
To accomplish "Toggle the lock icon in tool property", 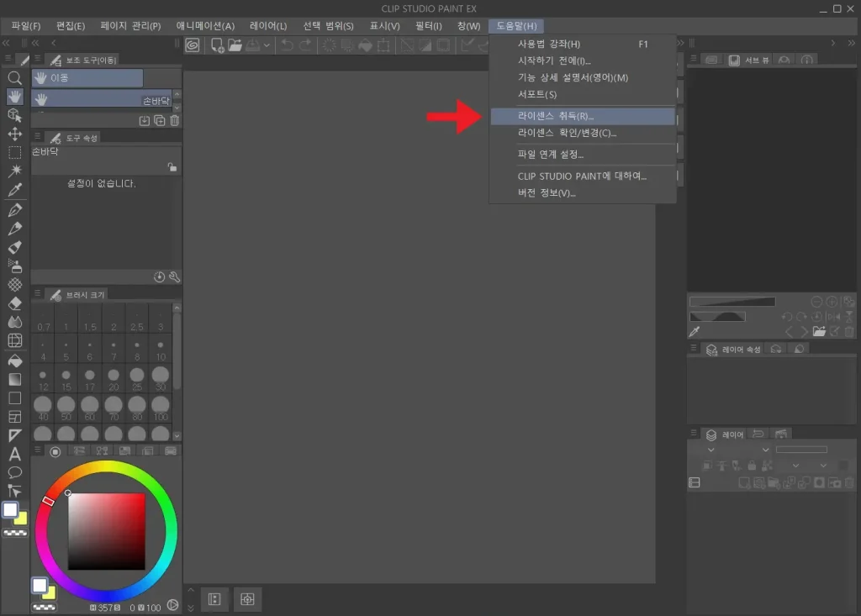I will (x=172, y=167).
